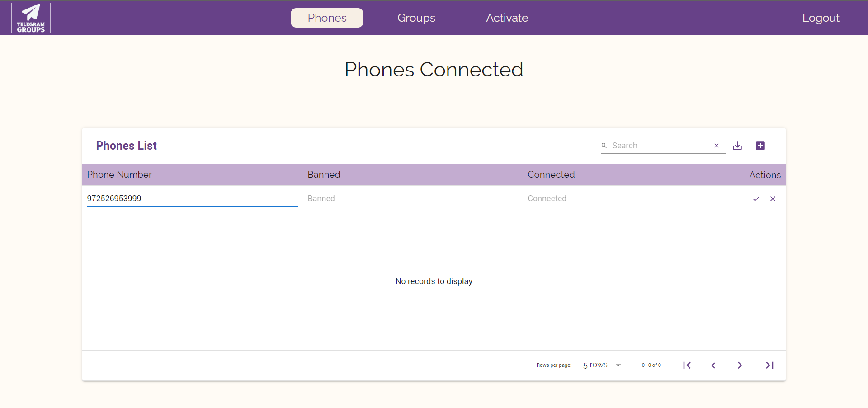The width and height of the screenshot is (868, 408).
Task: Sort by Phone Number column header
Action: point(119,175)
